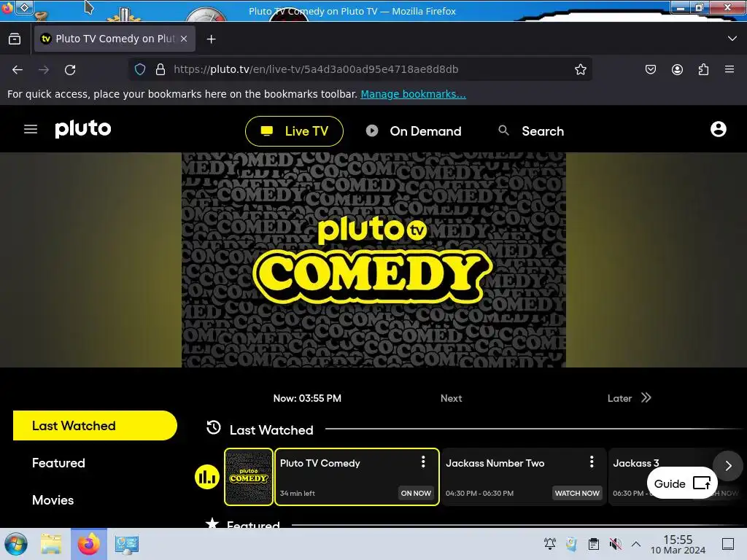Image resolution: width=747 pixels, height=560 pixels.
Task: Open Firefox View recent browsing icon
Action: coord(15,39)
